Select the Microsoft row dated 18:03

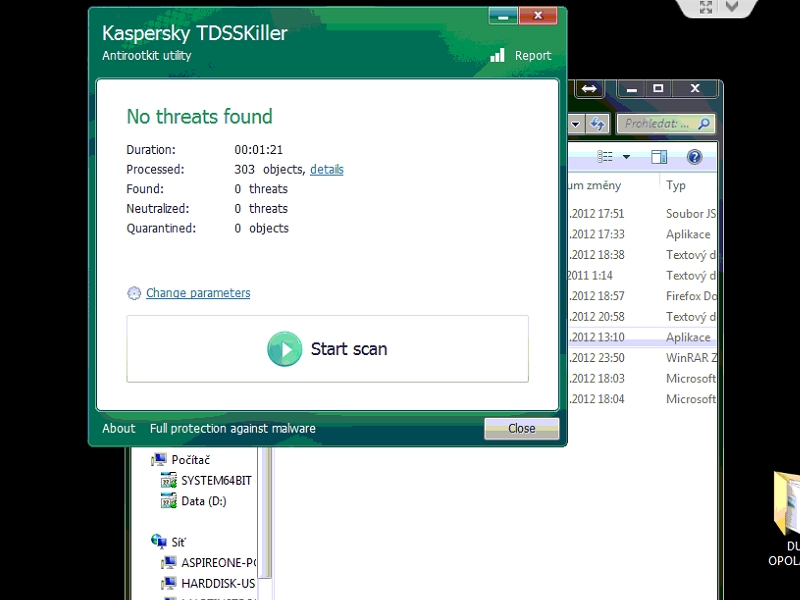(x=642, y=379)
